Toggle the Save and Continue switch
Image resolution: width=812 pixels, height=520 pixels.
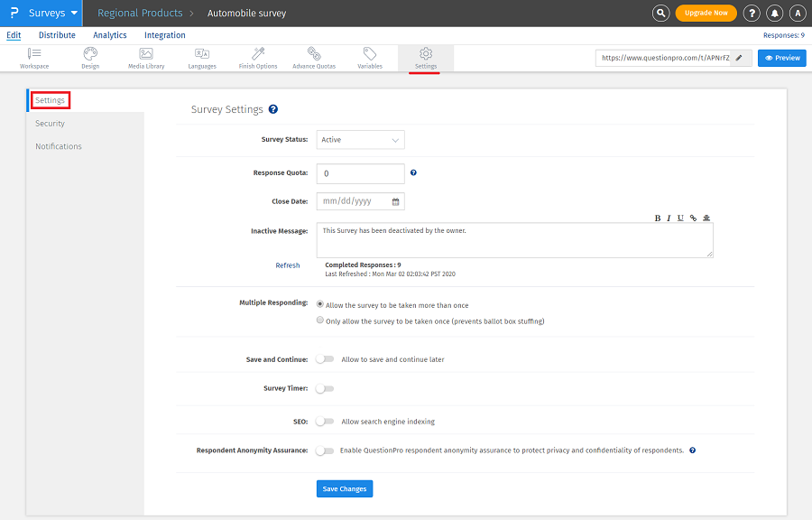[325, 359]
